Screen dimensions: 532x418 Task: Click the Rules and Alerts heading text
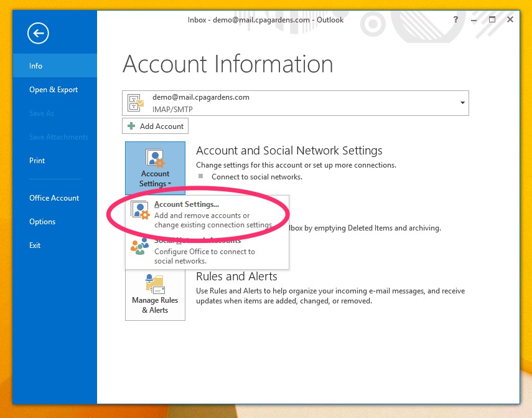(x=236, y=277)
